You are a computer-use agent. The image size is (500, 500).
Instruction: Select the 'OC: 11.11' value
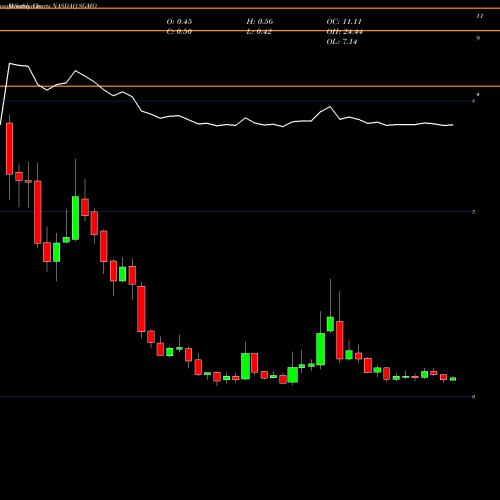click(344, 22)
